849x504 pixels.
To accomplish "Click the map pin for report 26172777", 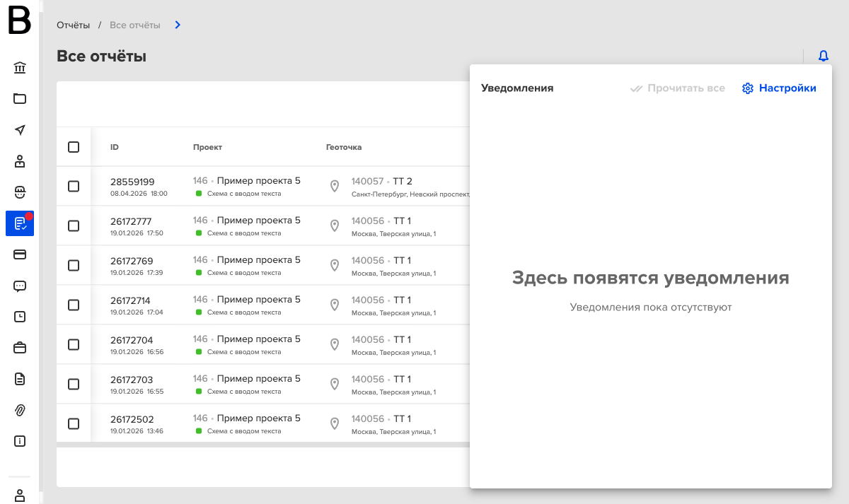I will pyautogui.click(x=335, y=226).
